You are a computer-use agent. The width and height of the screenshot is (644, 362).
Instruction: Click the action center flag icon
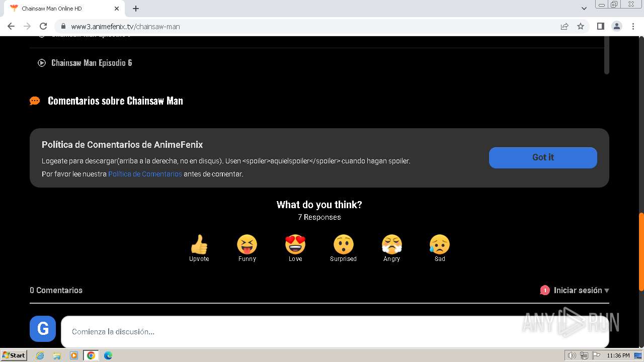click(x=596, y=355)
